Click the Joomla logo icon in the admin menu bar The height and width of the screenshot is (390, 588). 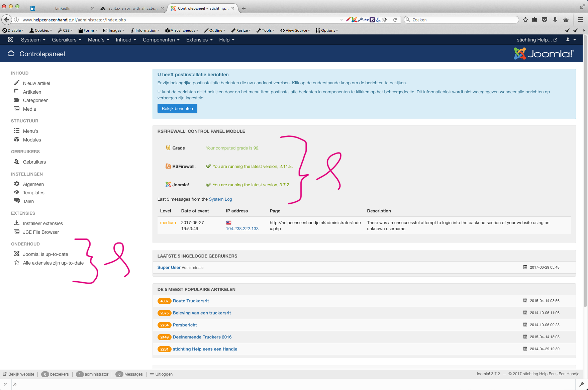coord(10,40)
